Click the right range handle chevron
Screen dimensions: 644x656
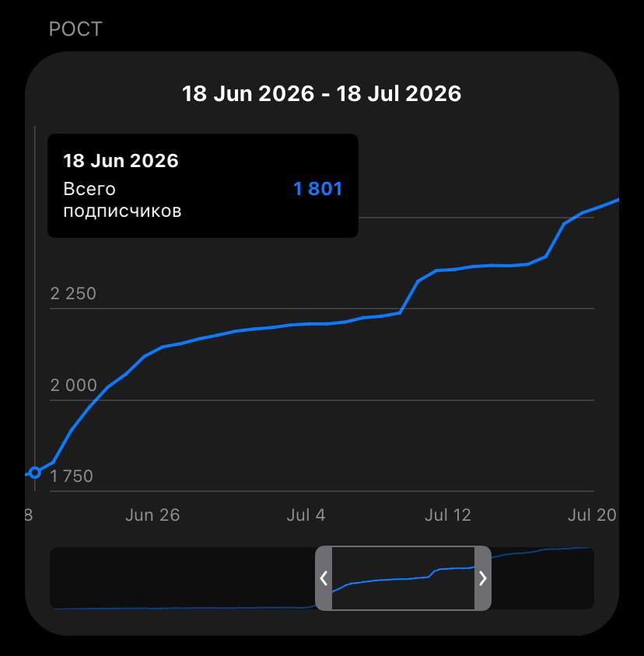tap(482, 578)
